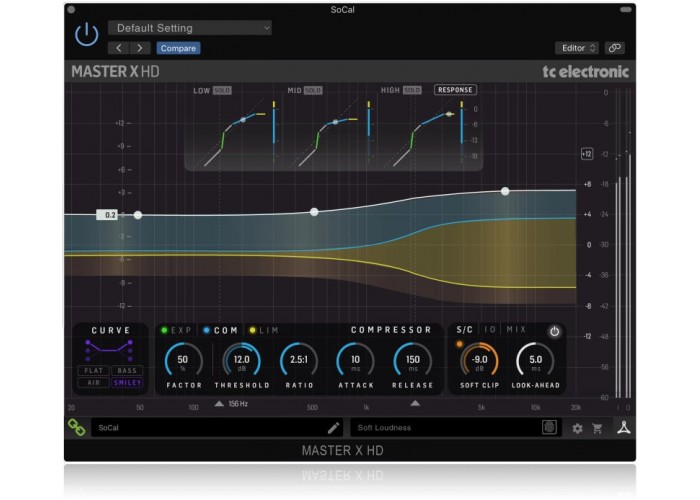The height and width of the screenshot is (500, 700).
Task: Click the low band gain node labeled 0.2
Action: pyautogui.click(x=138, y=215)
